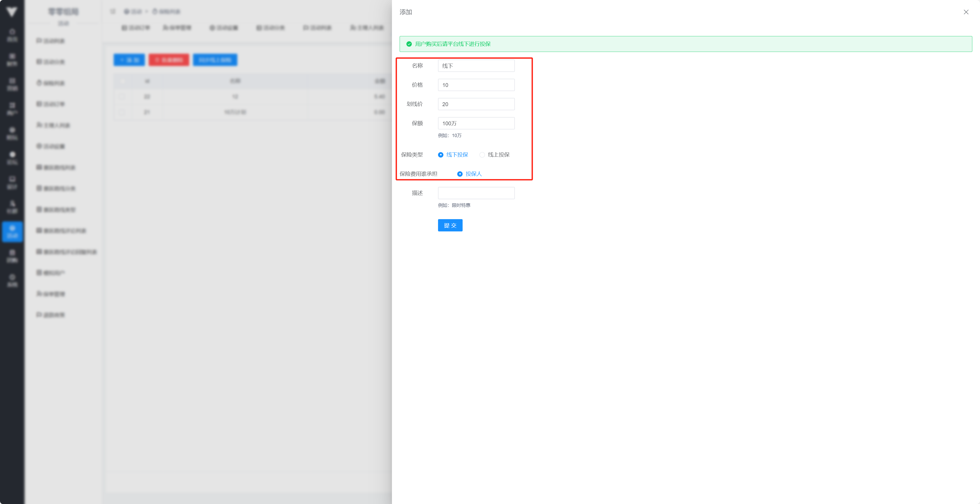
Task: Toggle the table header select-all checkbox
Action: pyautogui.click(x=122, y=81)
